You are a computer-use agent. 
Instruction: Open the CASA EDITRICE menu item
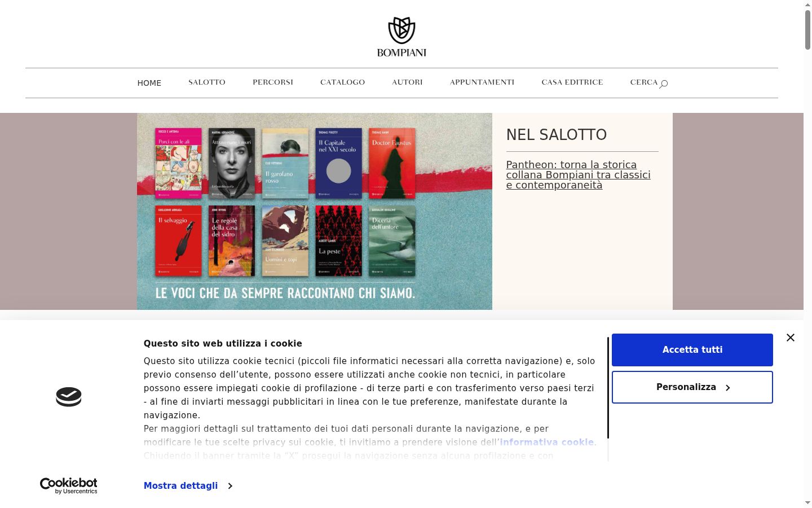[572, 82]
